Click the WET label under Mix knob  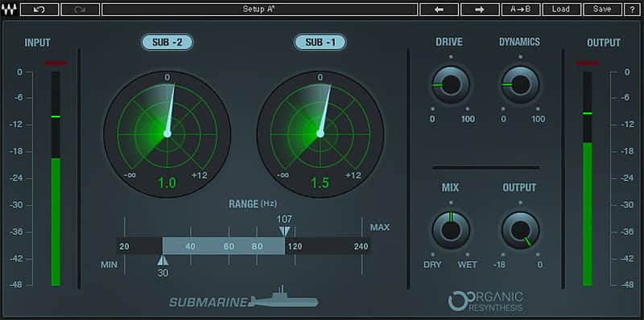coord(468,265)
